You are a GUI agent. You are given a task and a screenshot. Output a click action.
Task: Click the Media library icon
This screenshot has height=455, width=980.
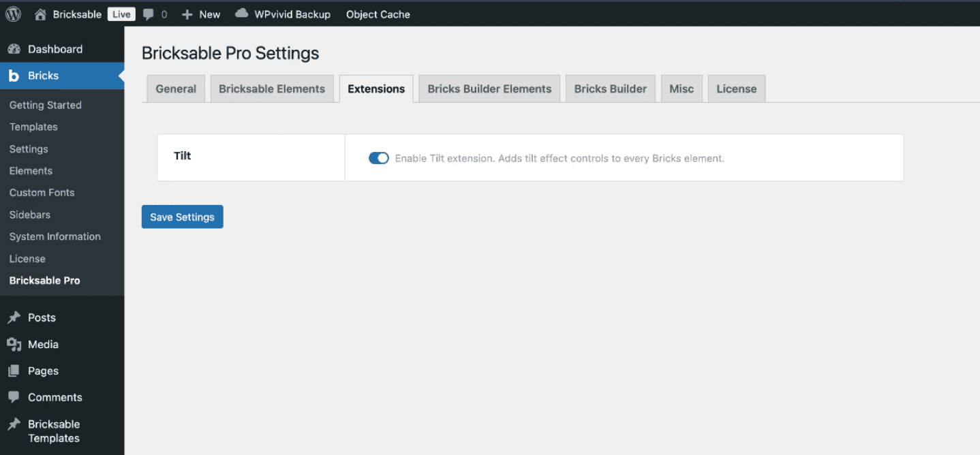pyautogui.click(x=14, y=345)
